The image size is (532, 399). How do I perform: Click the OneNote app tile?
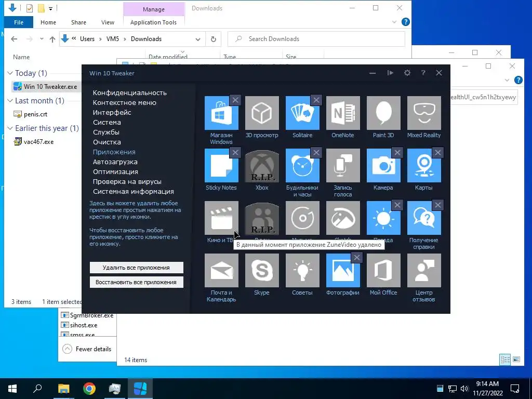(343, 113)
